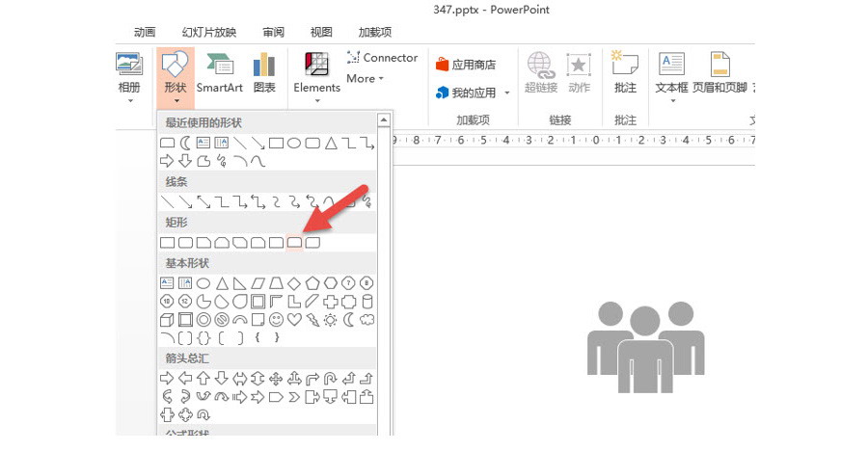Expand the 我的应用 dropdown arrow
The width and height of the screenshot is (868, 451).
coord(507,93)
